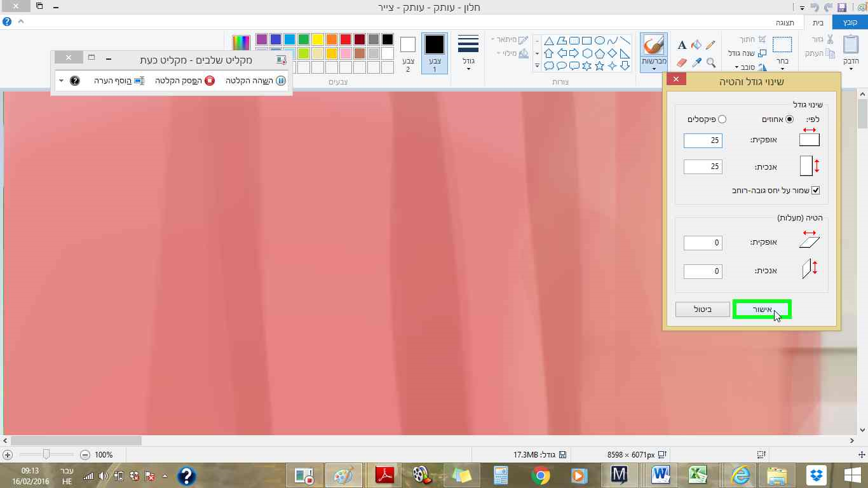Click the Brushes tool icon

click(x=654, y=45)
